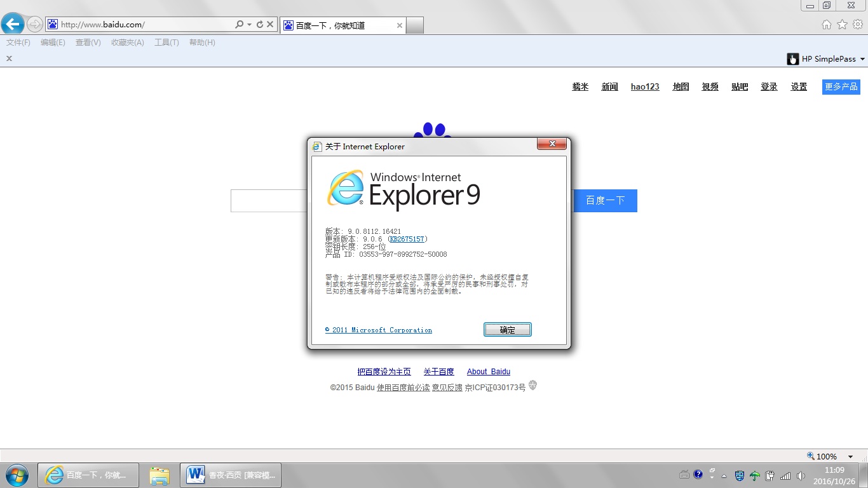Open the About Baidu link
The image size is (868, 488).
(489, 372)
